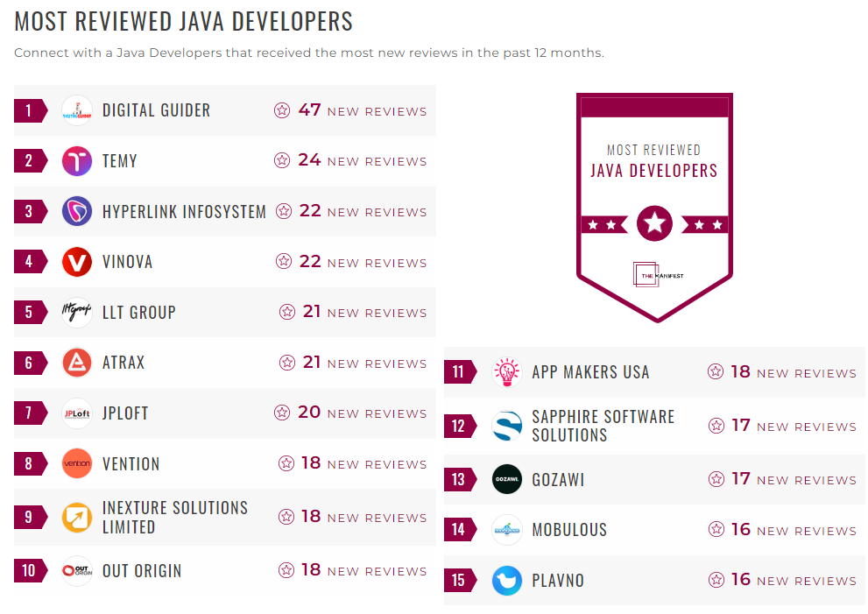Click the Plavno blue bird logo

(x=507, y=581)
